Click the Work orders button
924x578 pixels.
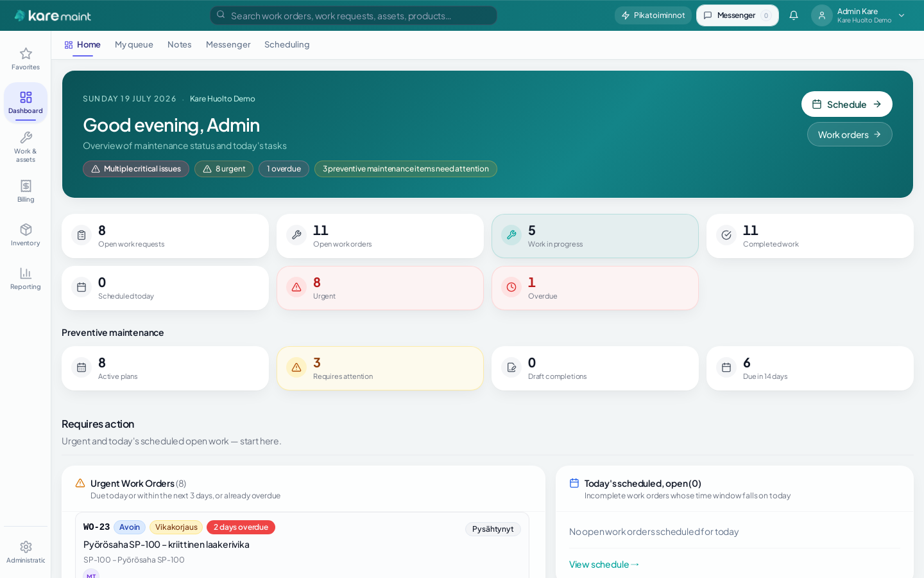pos(850,134)
